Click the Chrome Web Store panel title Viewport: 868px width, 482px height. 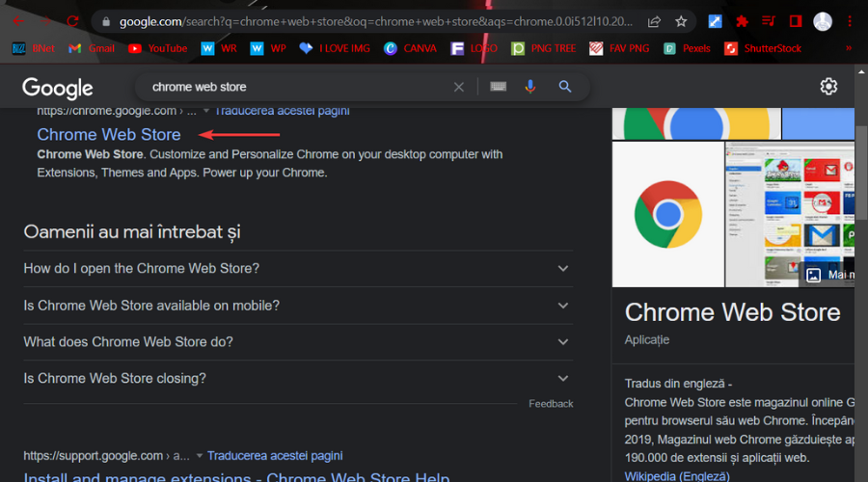coord(732,312)
